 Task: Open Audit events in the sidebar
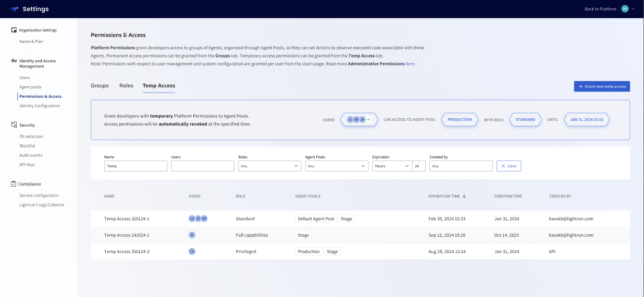coord(31,155)
